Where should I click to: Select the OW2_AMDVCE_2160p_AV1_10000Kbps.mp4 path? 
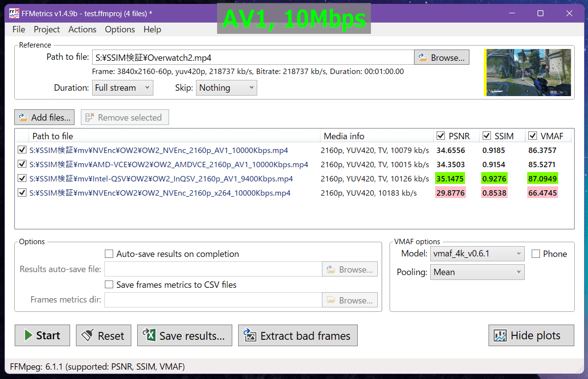click(x=169, y=164)
